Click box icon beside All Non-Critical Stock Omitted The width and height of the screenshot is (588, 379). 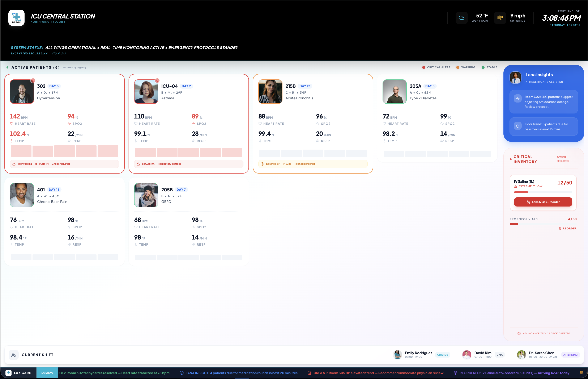click(519, 333)
